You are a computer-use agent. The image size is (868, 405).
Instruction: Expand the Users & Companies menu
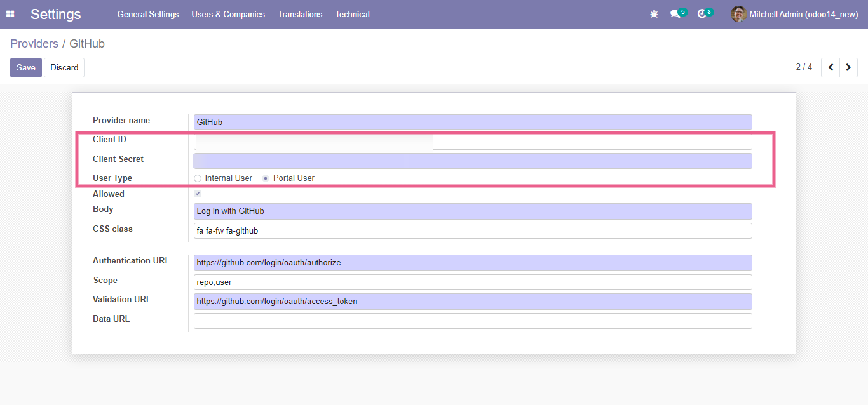click(228, 14)
